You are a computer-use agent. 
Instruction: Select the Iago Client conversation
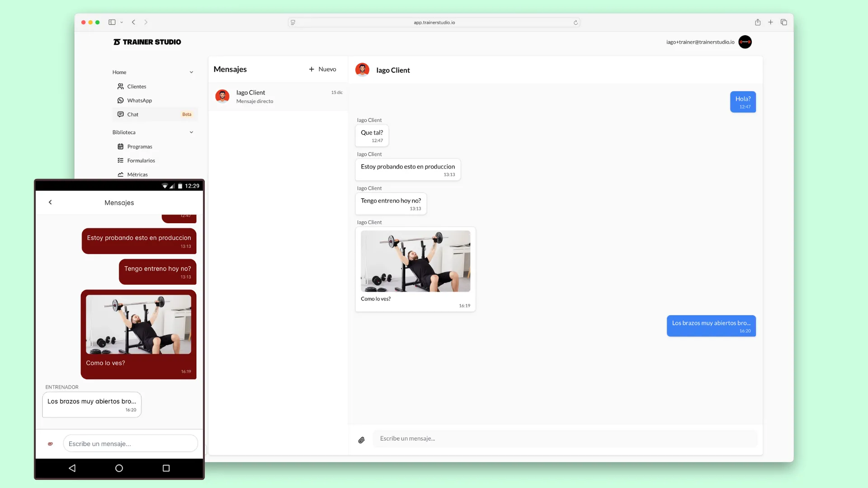(x=278, y=96)
